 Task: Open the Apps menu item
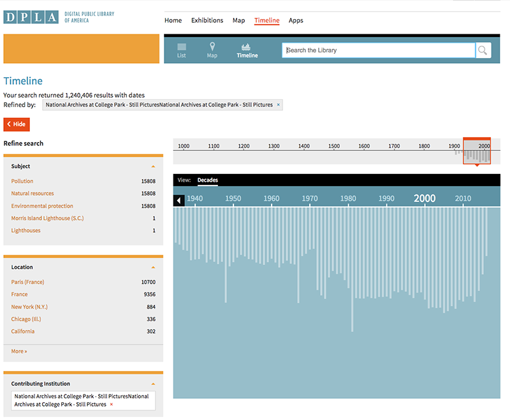[x=296, y=20]
